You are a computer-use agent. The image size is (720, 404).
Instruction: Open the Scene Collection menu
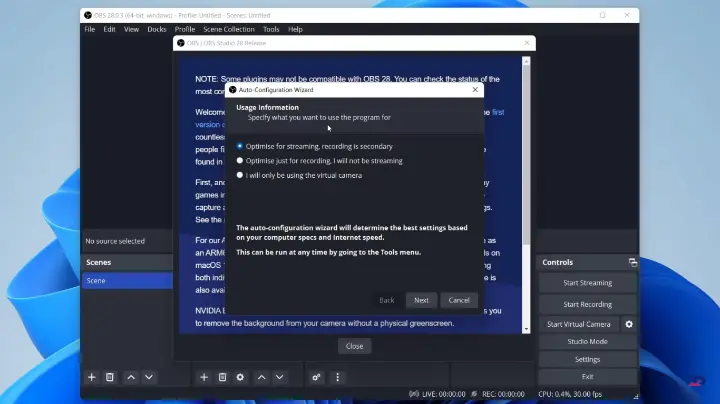229,29
